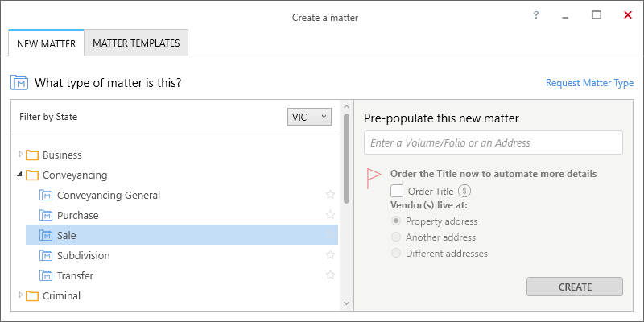Screen dimensions: 644x322
Task: Click the dollar icon beside Order Title
Action: 464,191
